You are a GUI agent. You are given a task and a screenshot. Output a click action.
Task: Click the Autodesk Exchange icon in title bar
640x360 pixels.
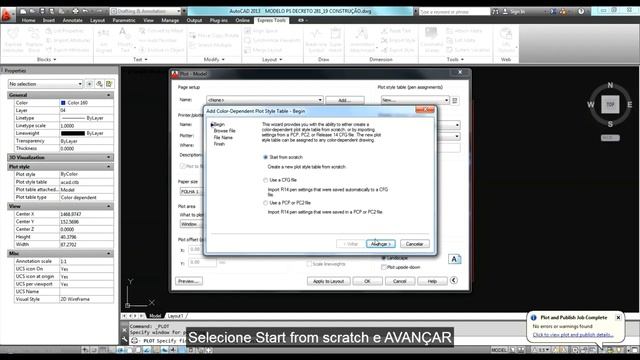click(553, 11)
